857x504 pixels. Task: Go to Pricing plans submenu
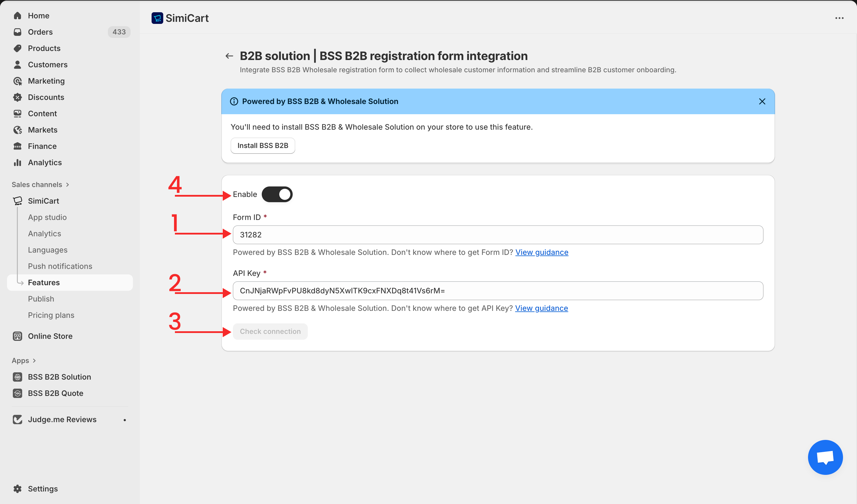point(51,315)
